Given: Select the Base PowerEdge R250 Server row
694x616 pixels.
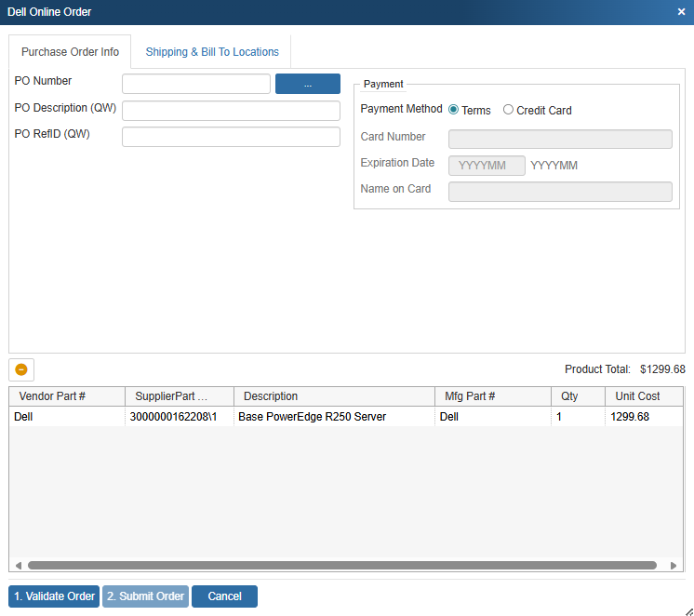Looking at the screenshot, I should pyautogui.click(x=312, y=417).
